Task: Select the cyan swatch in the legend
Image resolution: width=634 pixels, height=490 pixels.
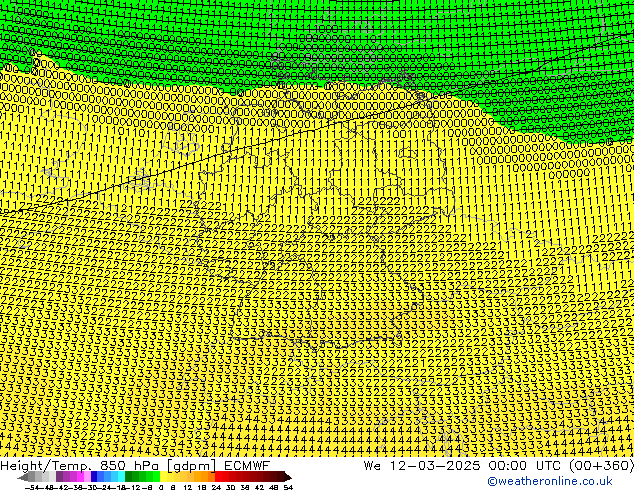Action: [121, 476]
